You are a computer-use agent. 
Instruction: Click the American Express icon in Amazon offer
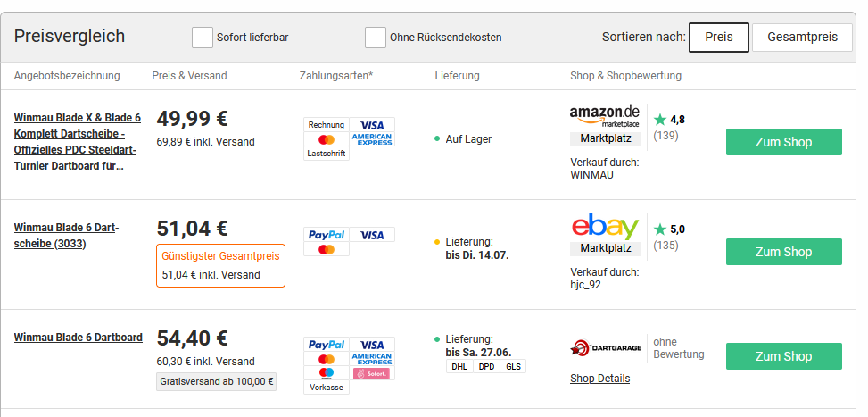point(372,139)
